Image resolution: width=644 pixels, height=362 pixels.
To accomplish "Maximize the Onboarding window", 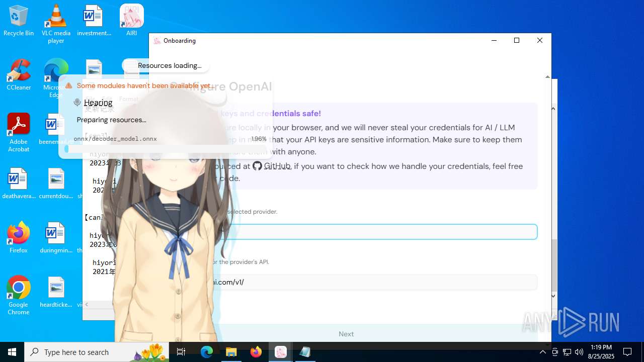I will click(517, 40).
